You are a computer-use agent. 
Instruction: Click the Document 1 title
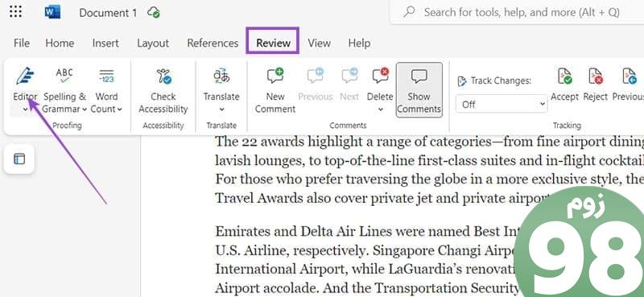click(x=108, y=13)
